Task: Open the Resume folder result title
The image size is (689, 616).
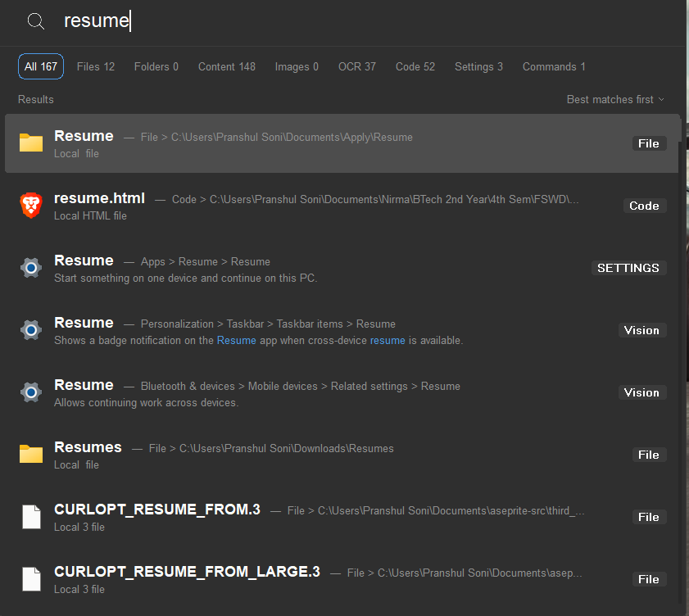Action: click(84, 136)
